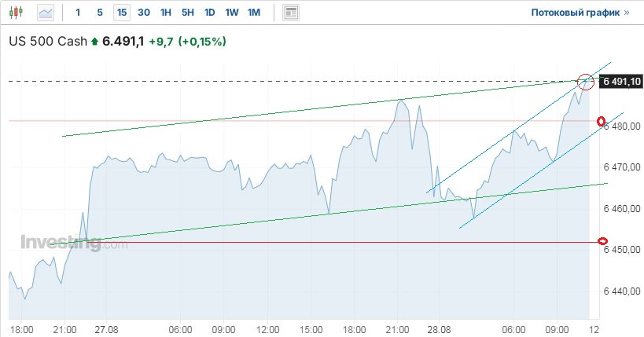The width and height of the screenshot is (644, 337).
Task: Click the 6 491,10 current price label
Action: (x=622, y=81)
